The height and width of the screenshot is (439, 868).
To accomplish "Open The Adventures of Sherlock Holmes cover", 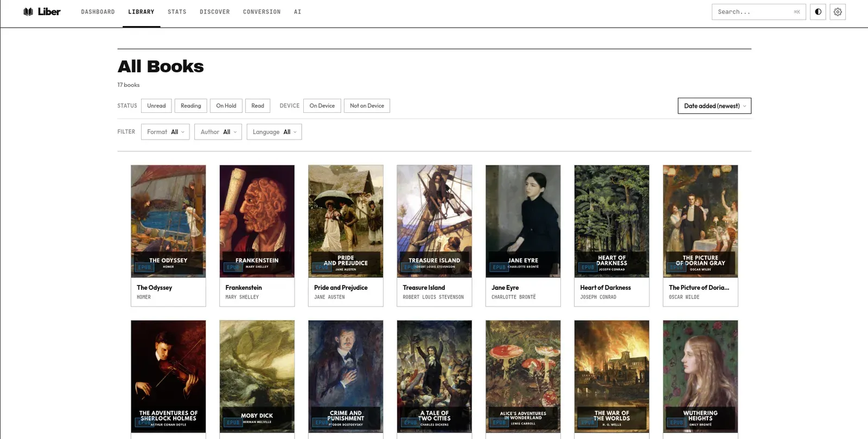I will coord(168,377).
